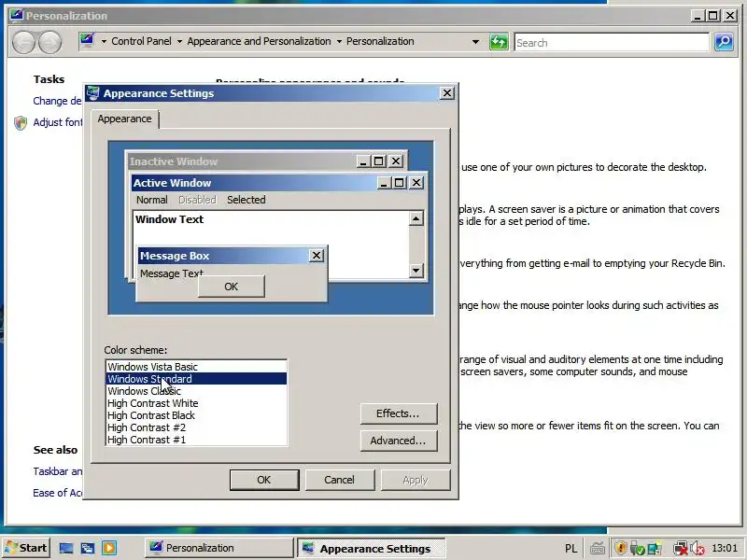This screenshot has width=747, height=560.
Task: Click Normal menu item in preview
Action: [152, 200]
